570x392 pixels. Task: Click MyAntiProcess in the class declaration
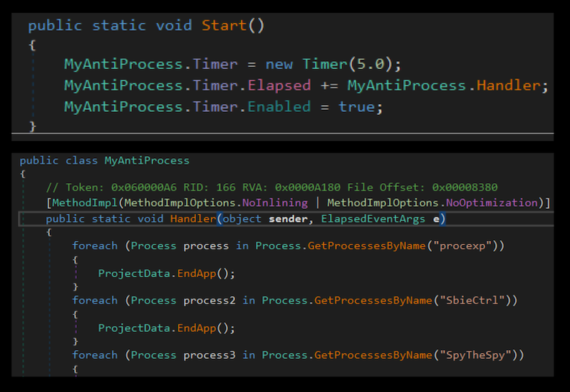point(147,160)
